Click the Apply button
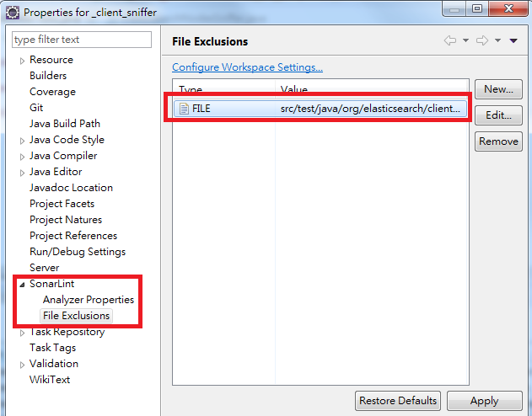Image resolution: width=532 pixels, height=416 pixels. click(x=485, y=401)
